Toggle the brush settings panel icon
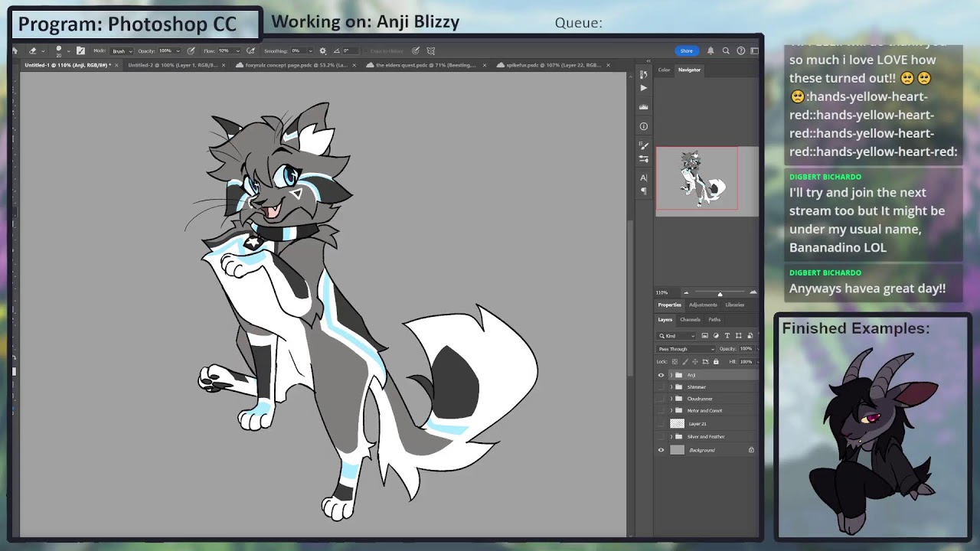980x551 pixels. 80,51
